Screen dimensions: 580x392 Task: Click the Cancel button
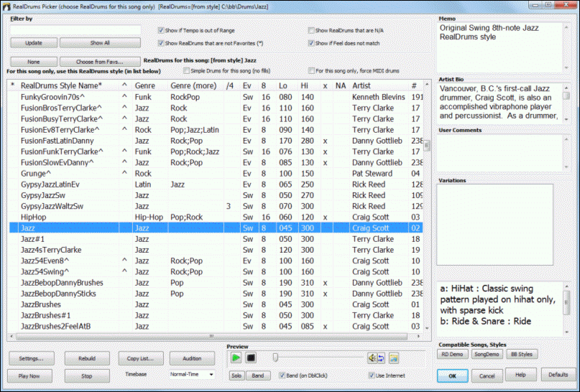pyautogui.click(x=487, y=375)
